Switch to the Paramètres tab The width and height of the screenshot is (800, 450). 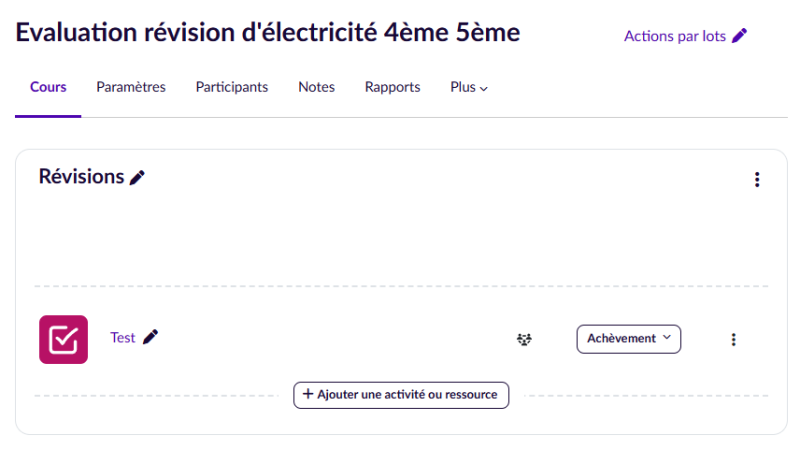131,87
